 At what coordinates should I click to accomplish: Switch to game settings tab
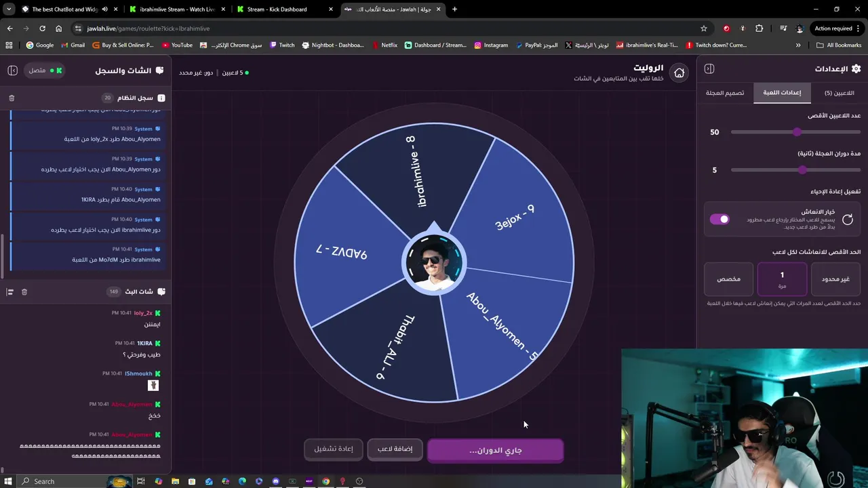point(782,93)
